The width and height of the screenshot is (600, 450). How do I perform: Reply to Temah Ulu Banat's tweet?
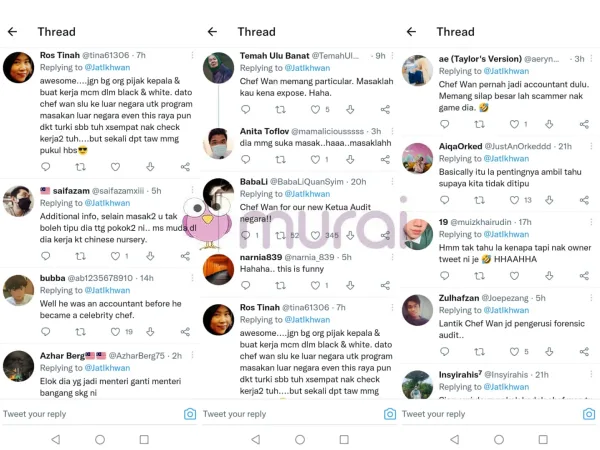click(246, 109)
